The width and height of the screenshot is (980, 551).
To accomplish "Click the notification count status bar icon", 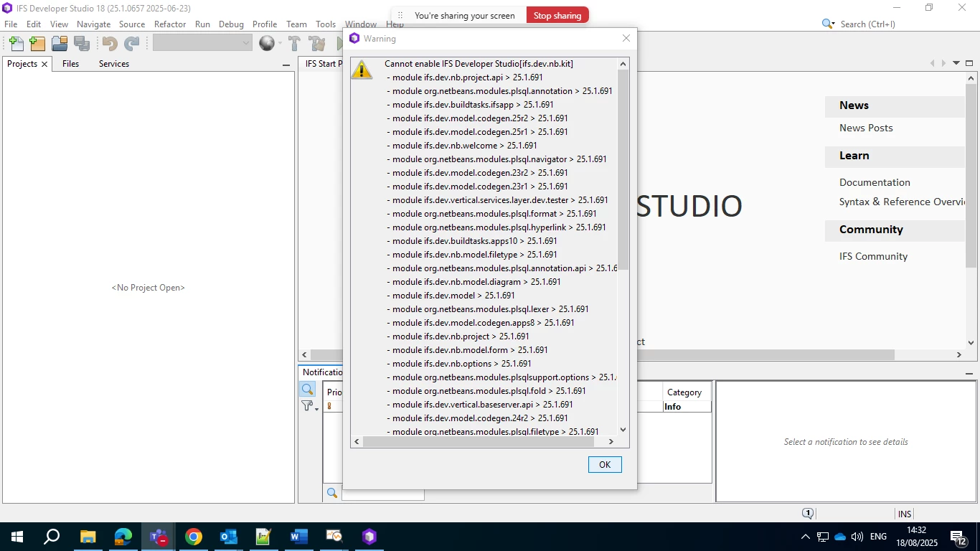I will point(808,514).
